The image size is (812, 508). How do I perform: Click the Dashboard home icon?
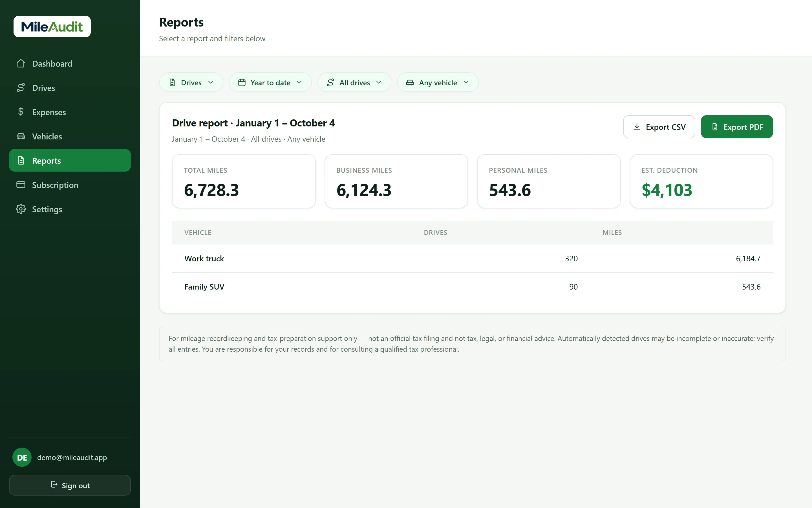click(21, 63)
